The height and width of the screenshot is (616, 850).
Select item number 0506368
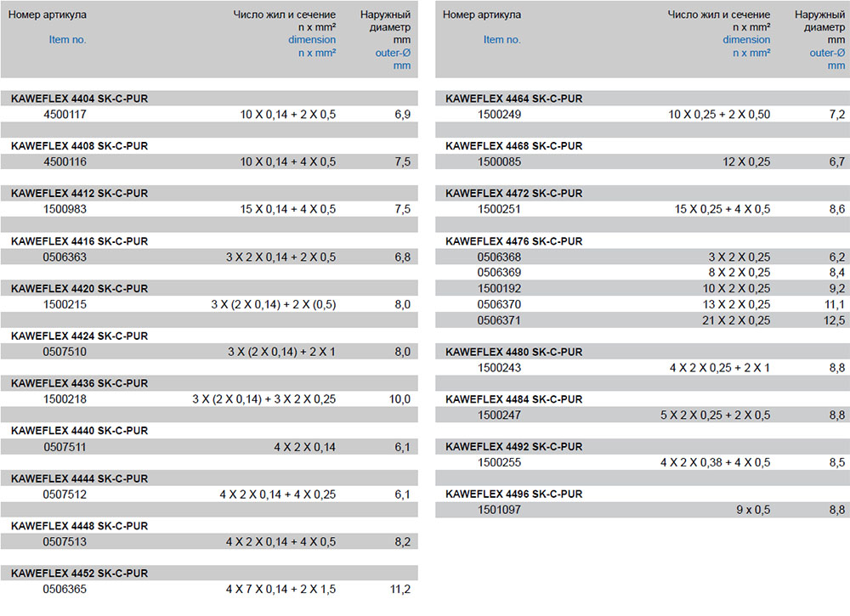(499, 257)
